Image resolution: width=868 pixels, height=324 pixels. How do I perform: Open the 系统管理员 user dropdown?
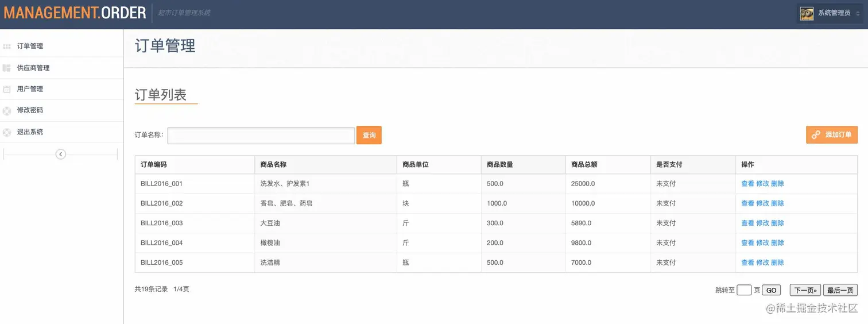tap(830, 13)
